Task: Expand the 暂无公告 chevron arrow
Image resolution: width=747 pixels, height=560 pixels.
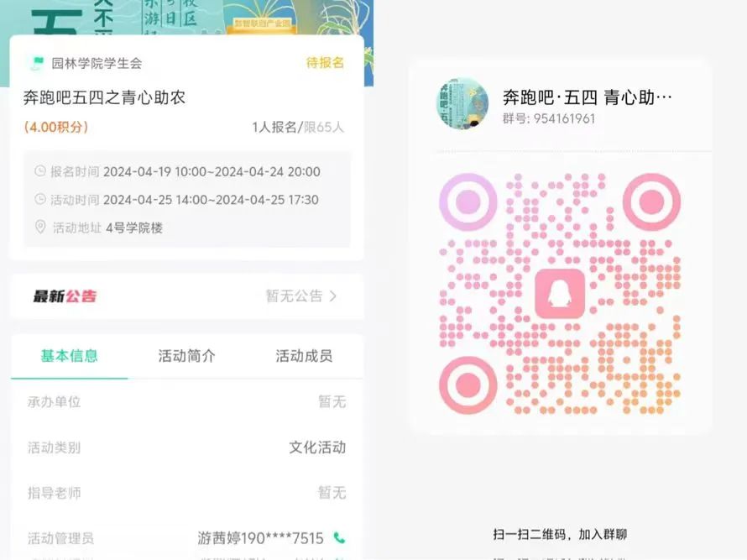Action: tap(333, 296)
